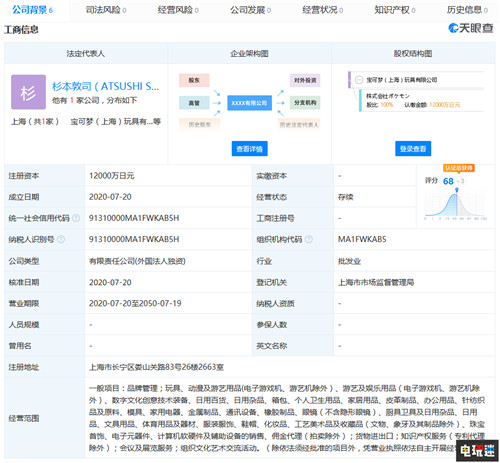Click the 历史股东 box in diagram

[200, 125]
